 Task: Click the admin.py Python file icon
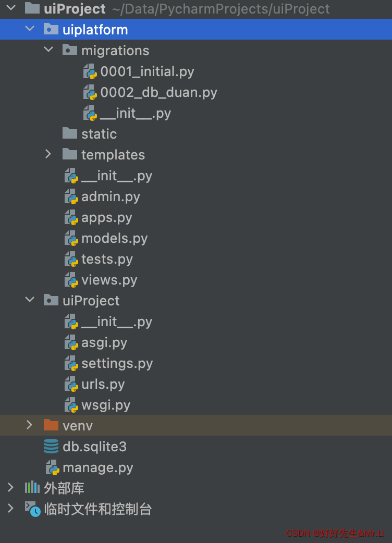[71, 196]
